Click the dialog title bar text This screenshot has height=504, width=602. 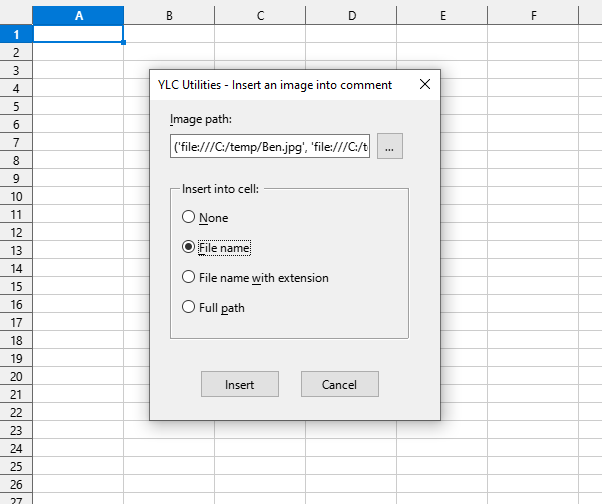point(275,84)
